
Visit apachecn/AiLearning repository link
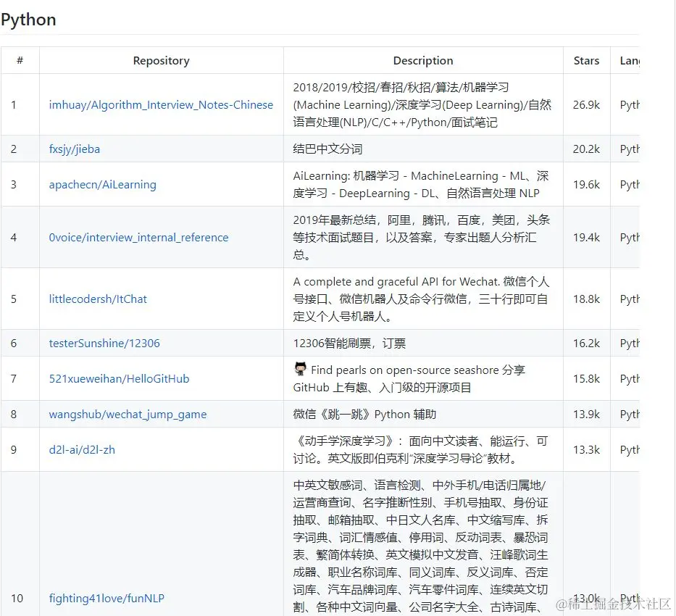click(x=103, y=185)
